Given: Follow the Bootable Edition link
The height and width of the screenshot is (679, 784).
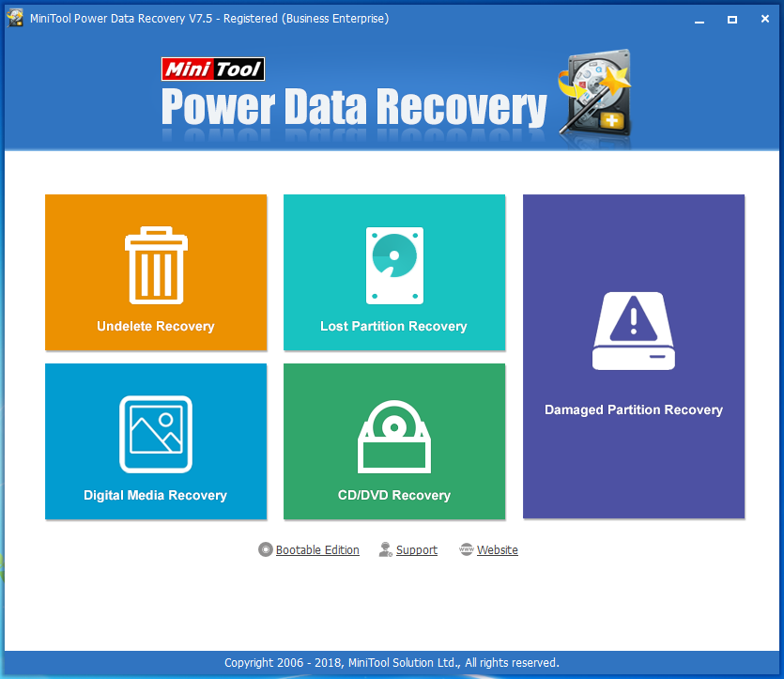Looking at the screenshot, I should [x=318, y=549].
